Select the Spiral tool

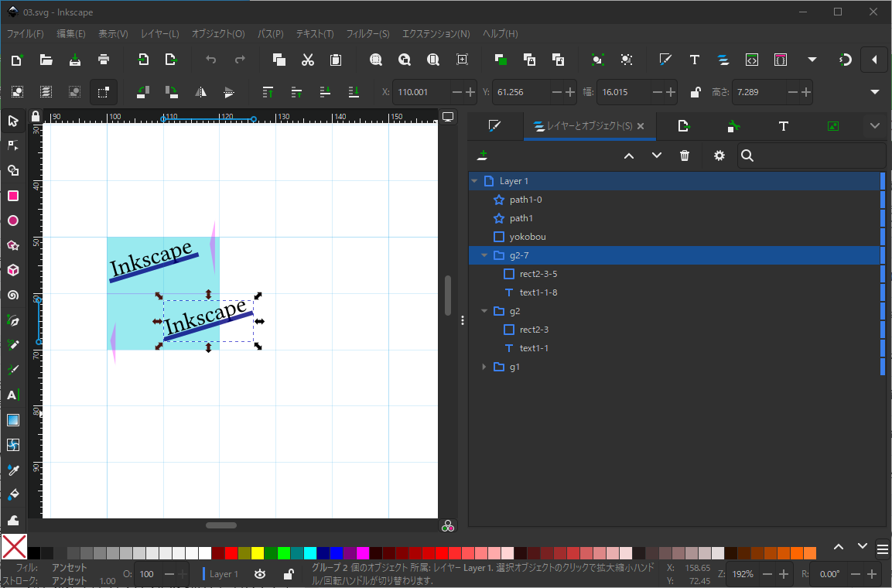pos(13,295)
